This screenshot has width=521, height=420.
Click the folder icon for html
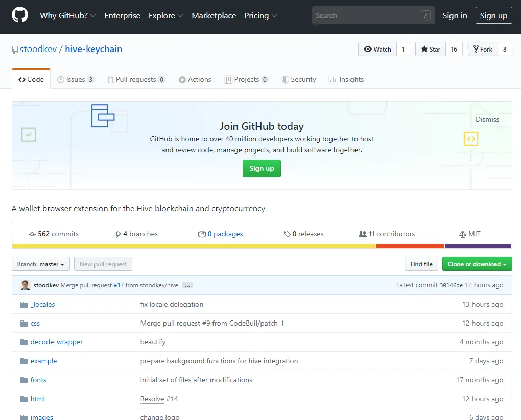[x=24, y=399]
